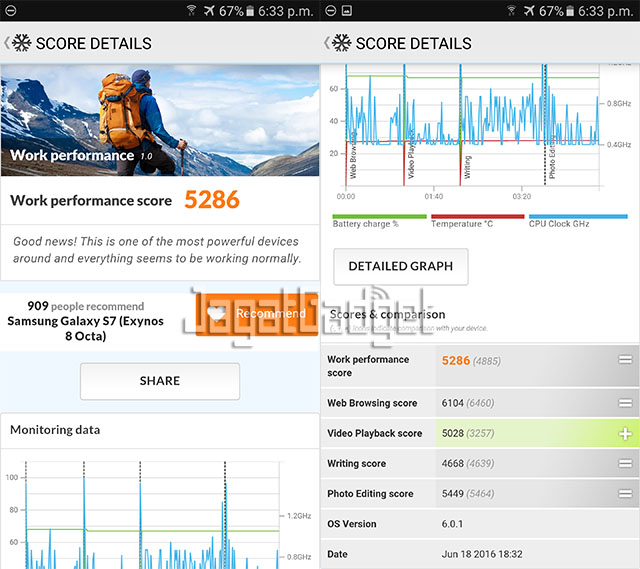Expand the Video Playback score plus icon
The width and height of the screenshot is (640, 569).
point(625,434)
